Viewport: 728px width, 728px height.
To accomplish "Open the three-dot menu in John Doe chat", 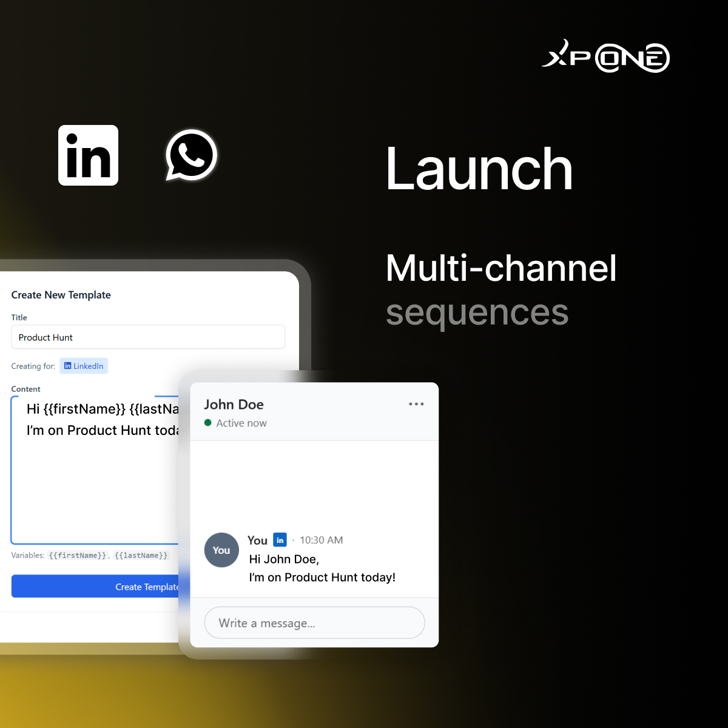I will click(417, 403).
